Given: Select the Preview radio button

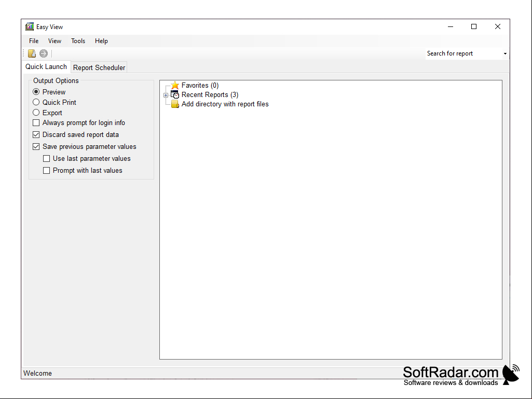Looking at the screenshot, I should point(36,92).
